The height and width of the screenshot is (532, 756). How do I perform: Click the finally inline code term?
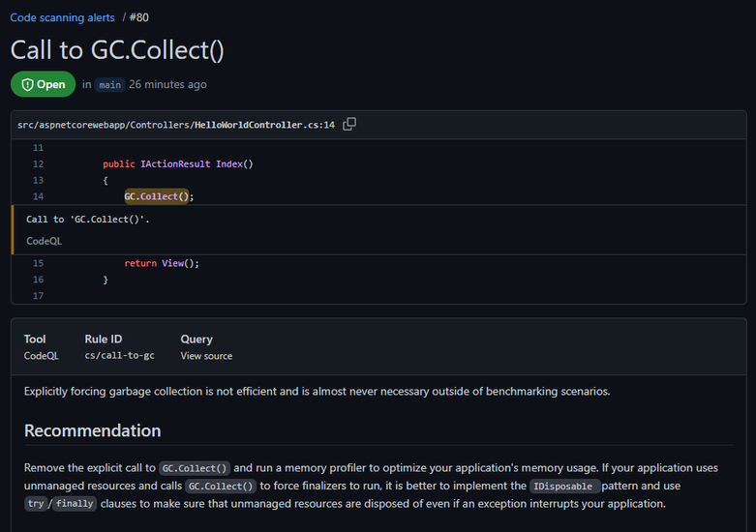(75, 504)
